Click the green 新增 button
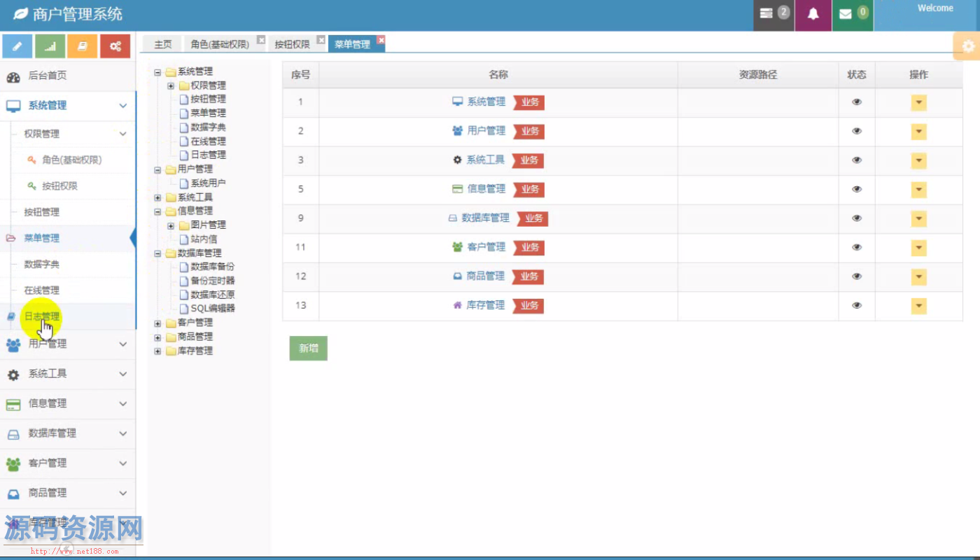Viewport: 980px width, 560px height. point(308,348)
